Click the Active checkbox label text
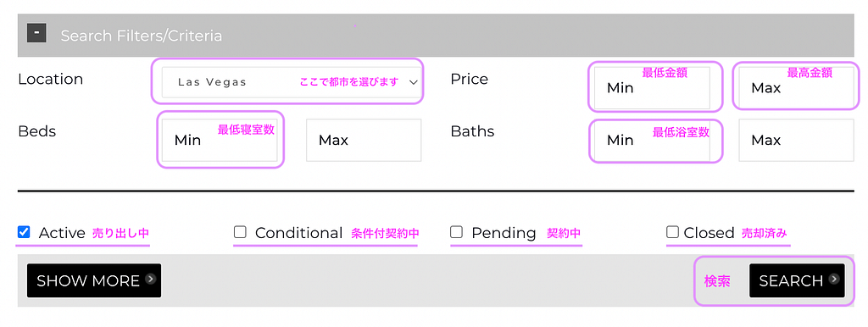The width and height of the screenshot is (868, 327). pyautogui.click(x=62, y=233)
